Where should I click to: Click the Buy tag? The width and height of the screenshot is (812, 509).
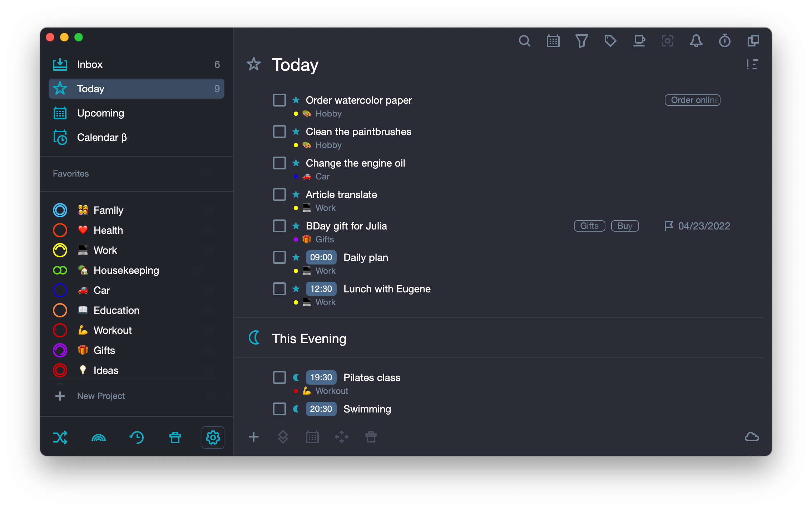[x=625, y=226]
